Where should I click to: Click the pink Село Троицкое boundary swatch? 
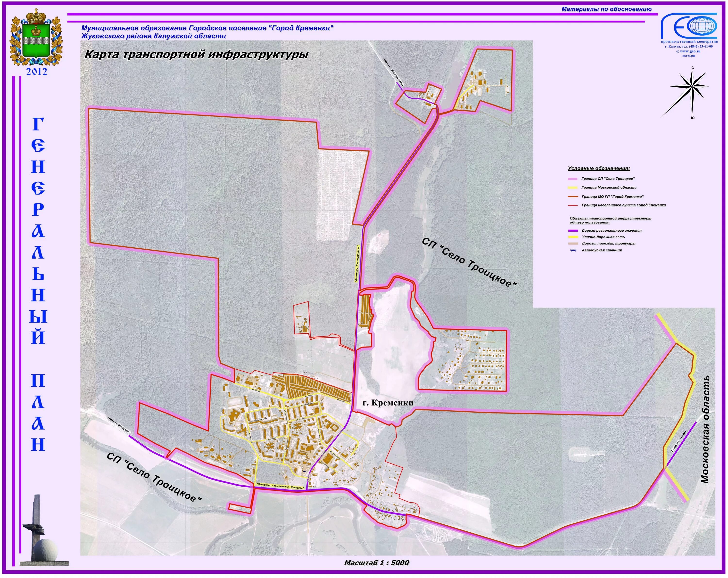pyautogui.click(x=573, y=179)
